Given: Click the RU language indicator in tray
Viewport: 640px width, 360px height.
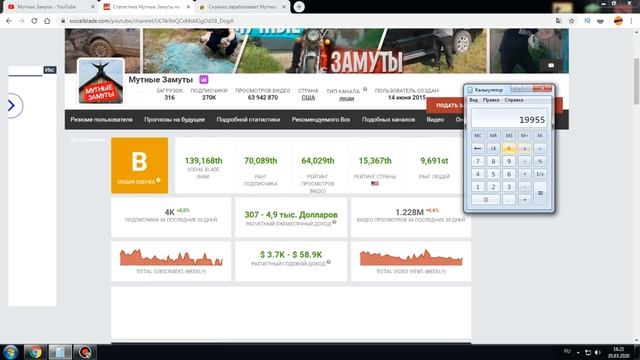Looking at the screenshot, I should point(567,351).
